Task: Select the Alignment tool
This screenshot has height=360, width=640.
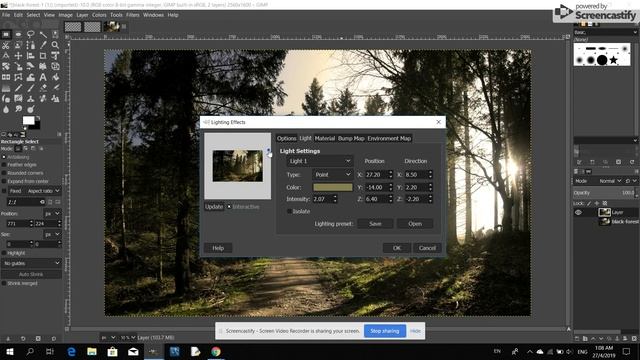Action: pyautogui.click(x=31, y=56)
